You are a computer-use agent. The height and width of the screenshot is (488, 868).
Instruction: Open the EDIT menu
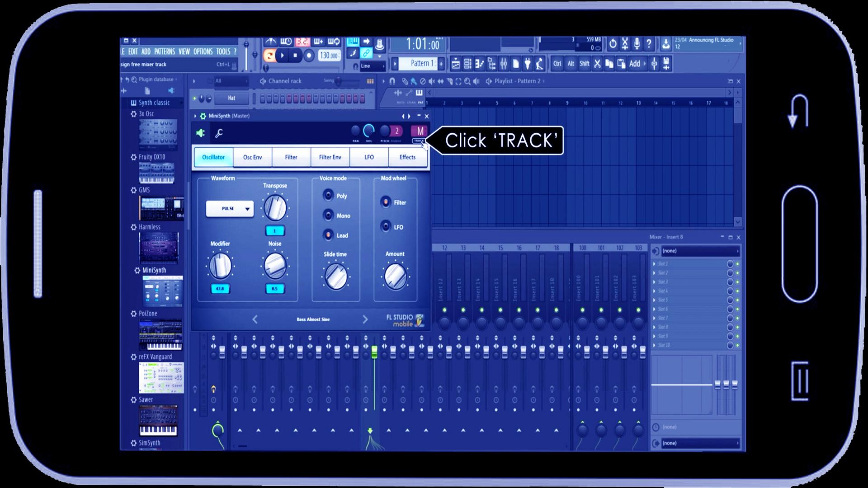[132, 52]
